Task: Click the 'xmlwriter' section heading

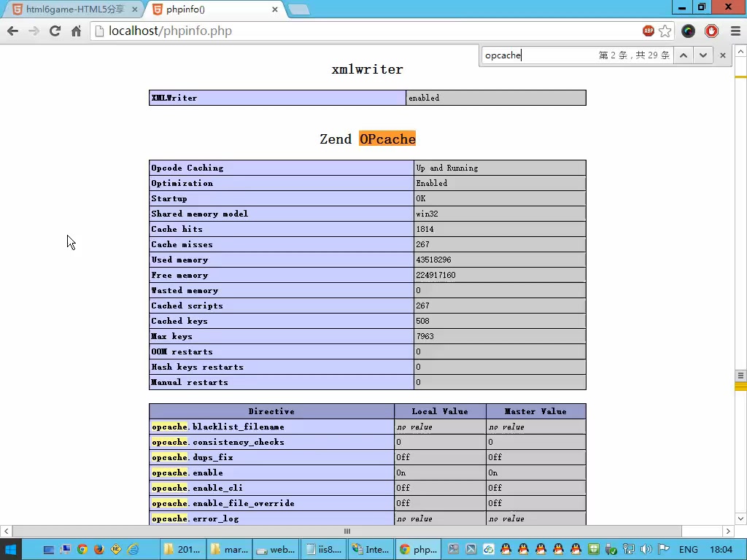Action: [368, 69]
